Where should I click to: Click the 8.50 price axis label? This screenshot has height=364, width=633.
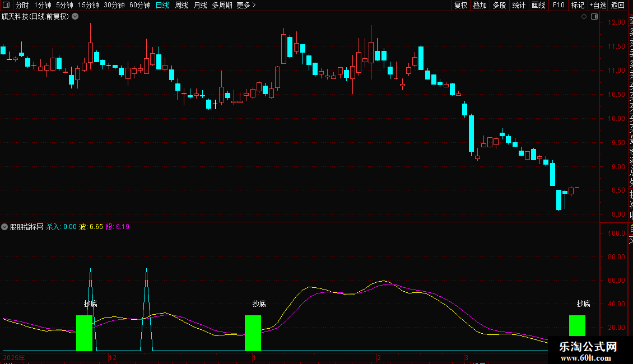[x=618, y=190]
